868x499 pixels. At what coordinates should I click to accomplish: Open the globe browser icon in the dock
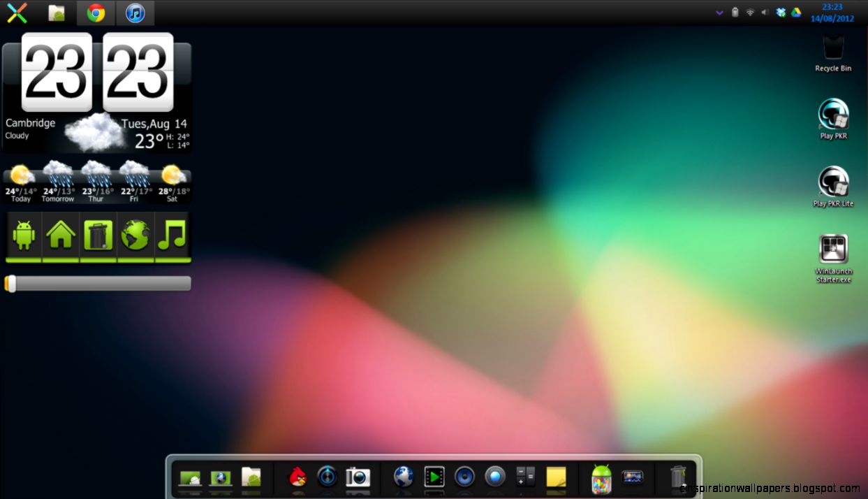coord(404,478)
